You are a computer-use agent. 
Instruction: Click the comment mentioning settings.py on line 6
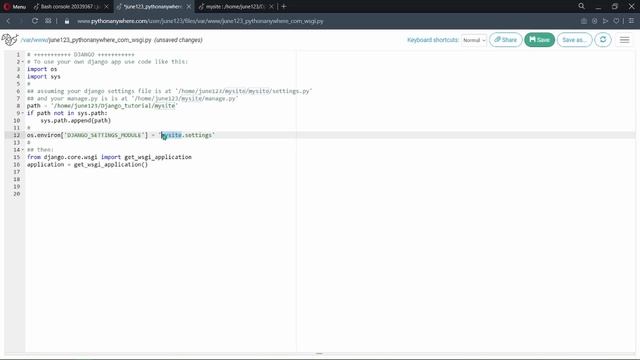click(x=169, y=91)
